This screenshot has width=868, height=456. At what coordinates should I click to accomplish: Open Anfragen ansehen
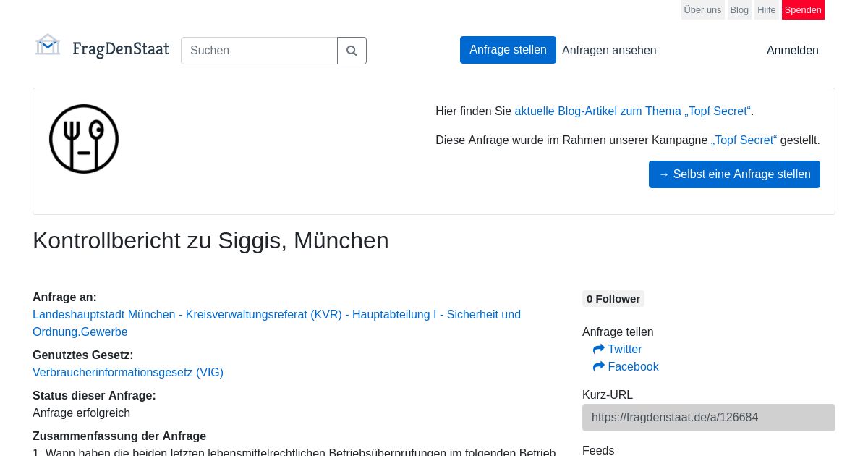[x=609, y=51]
